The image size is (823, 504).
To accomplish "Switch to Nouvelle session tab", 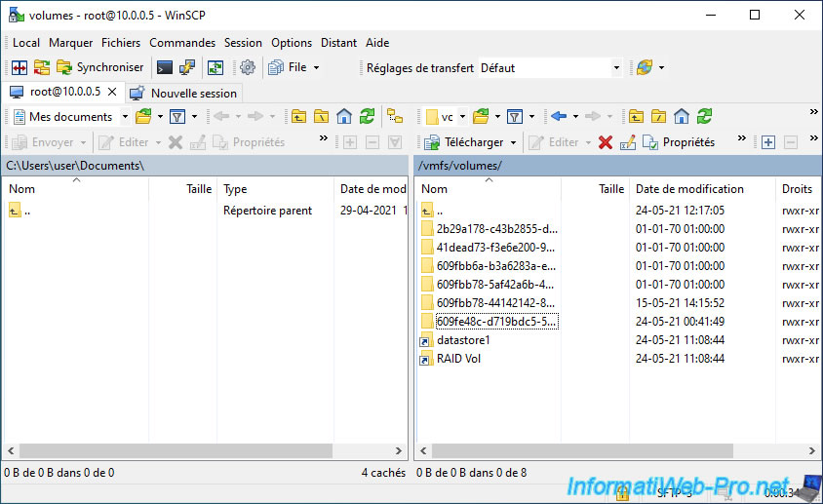I will [x=184, y=94].
